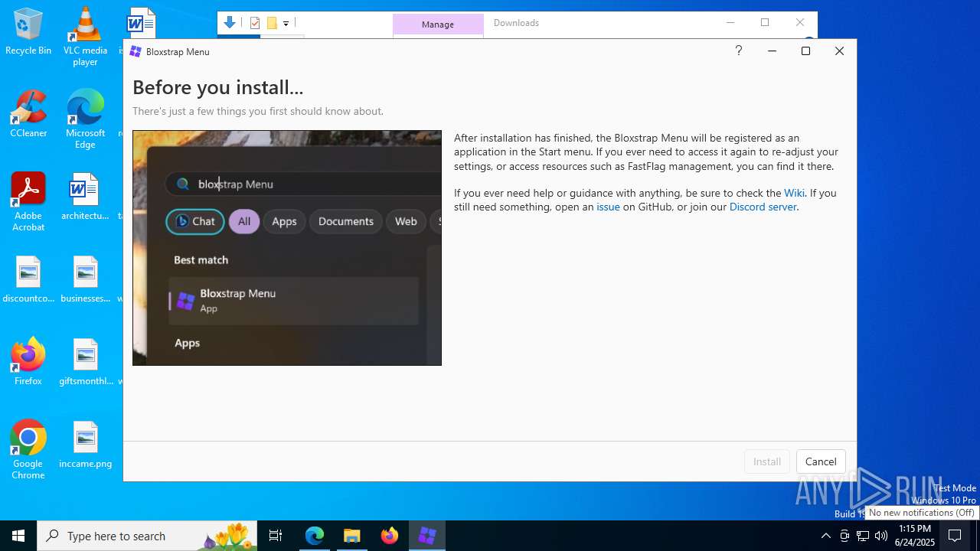Select the Adobe Acrobat desktop icon
Viewport: 980px width, 551px height.
point(28,202)
